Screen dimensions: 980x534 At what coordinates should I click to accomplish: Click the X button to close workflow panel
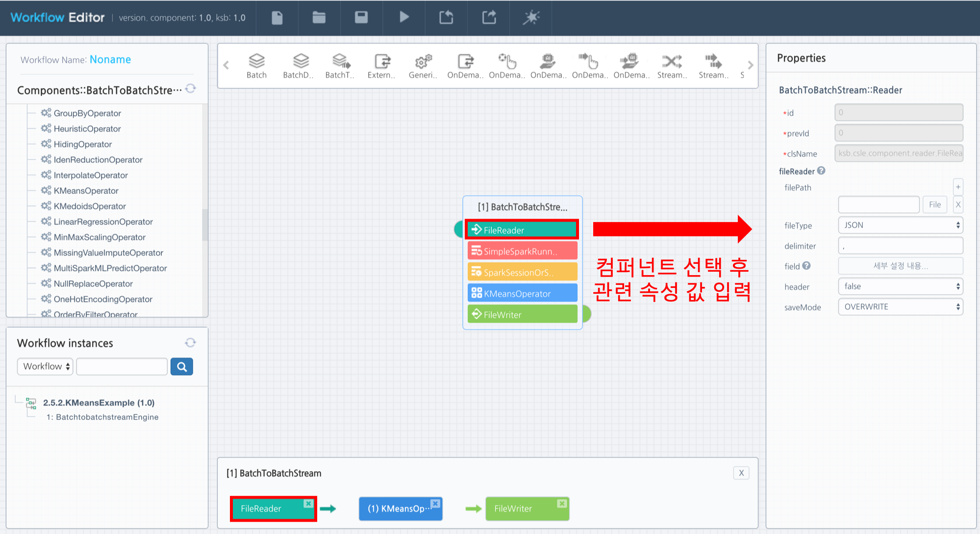[741, 473]
